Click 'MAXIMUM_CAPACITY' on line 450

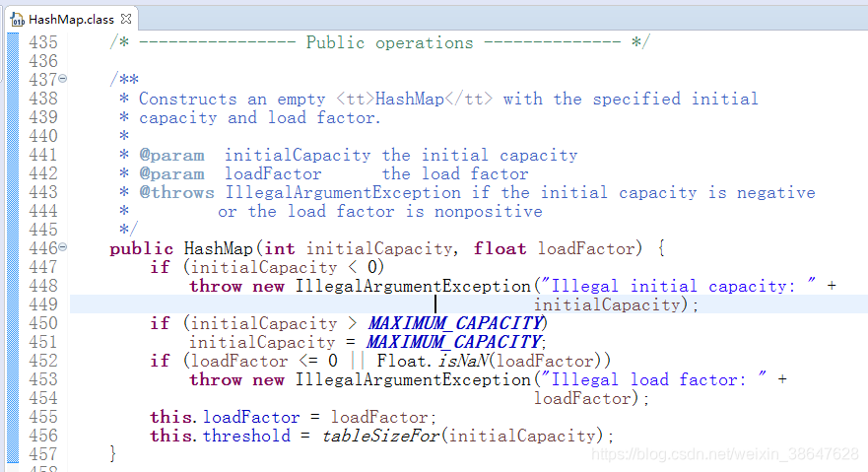pyautogui.click(x=456, y=323)
